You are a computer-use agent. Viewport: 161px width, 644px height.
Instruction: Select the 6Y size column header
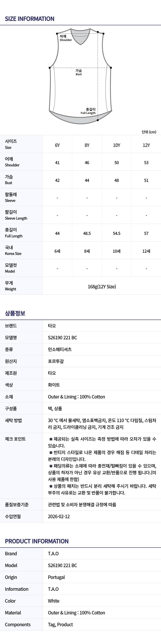57,145
